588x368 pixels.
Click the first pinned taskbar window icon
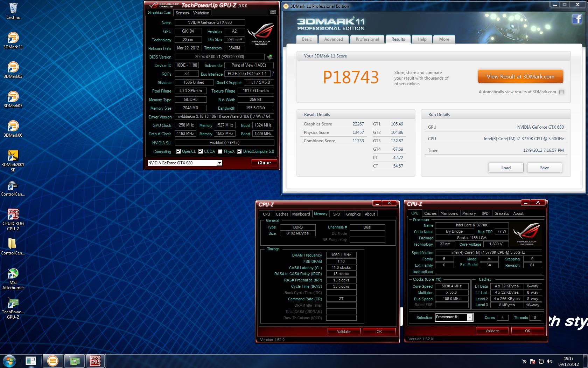(31, 361)
